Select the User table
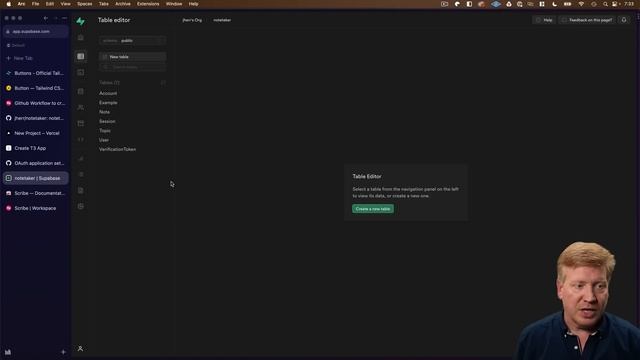The width and height of the screenshot is (640, 360). point(104,140)
